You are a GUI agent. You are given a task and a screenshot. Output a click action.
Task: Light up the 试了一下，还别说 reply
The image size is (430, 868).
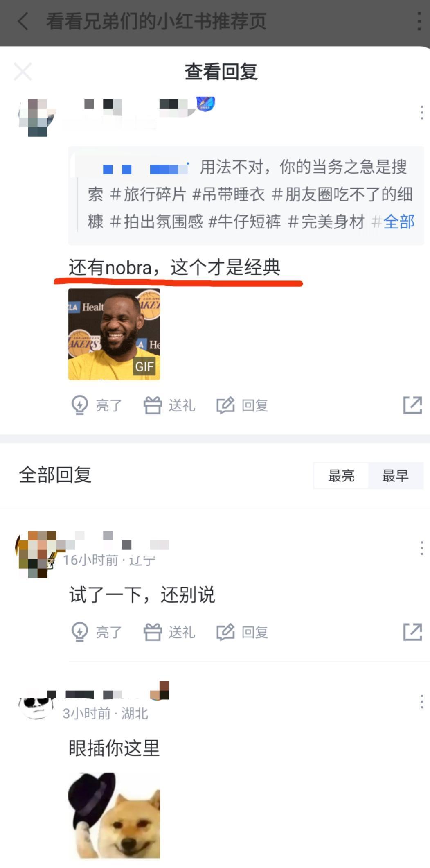(x=97, y=632)
